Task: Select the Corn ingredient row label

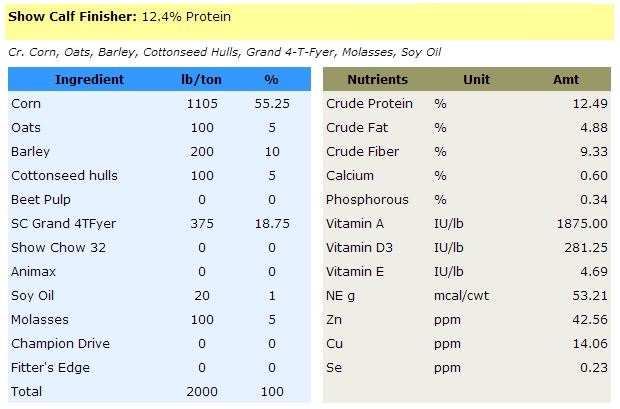Action: [x=25, y=104]
